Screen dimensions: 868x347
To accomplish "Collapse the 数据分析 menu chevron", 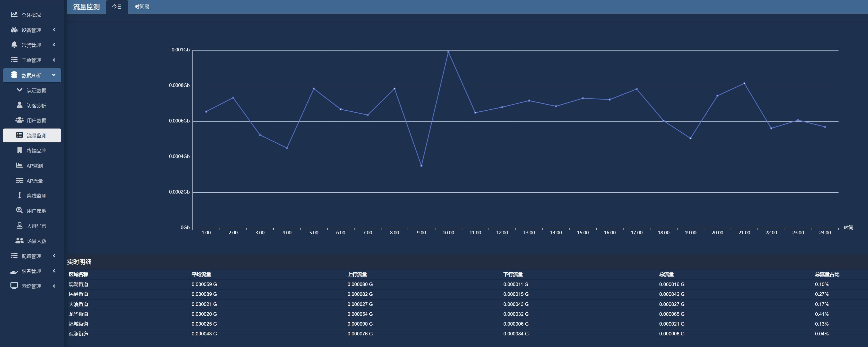I will (54, 75).
